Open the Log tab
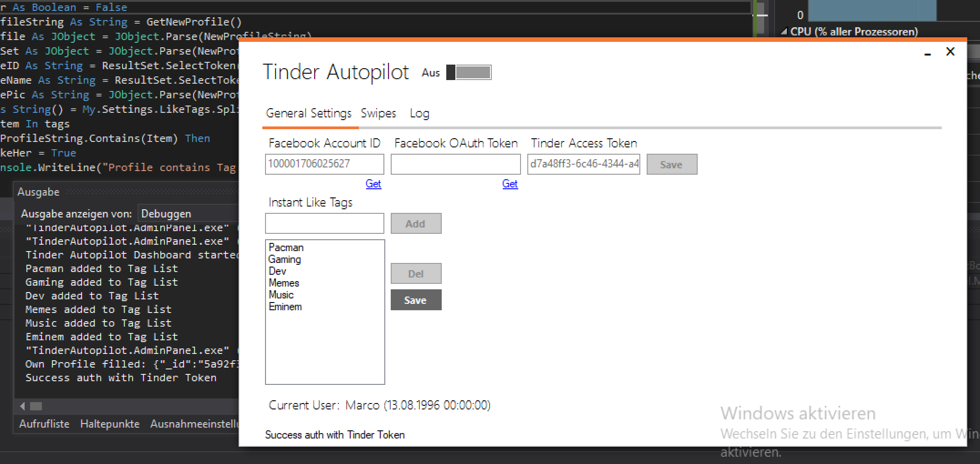The height and width of the screenshot is (464, 980). click(419, 113)
